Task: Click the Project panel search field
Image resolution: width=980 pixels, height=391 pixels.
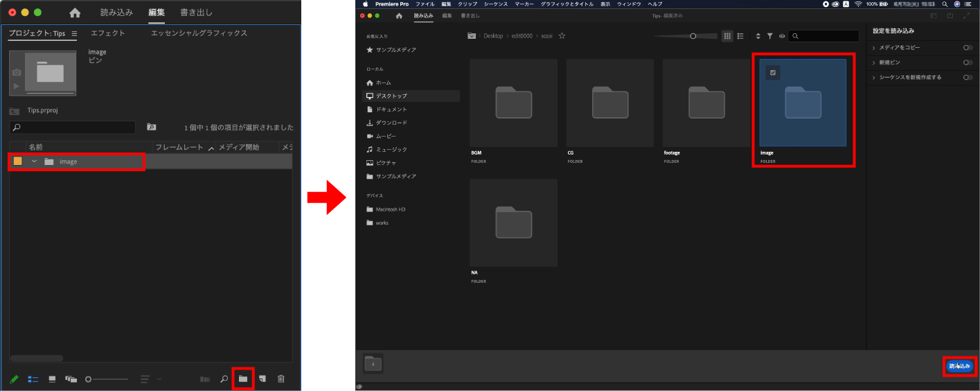Action: (73, 128)
